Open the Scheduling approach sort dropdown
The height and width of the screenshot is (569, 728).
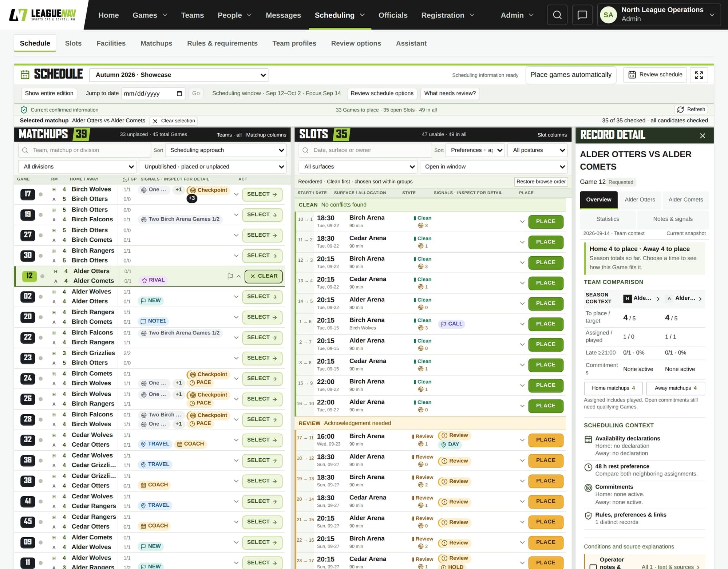click(226, 150)
